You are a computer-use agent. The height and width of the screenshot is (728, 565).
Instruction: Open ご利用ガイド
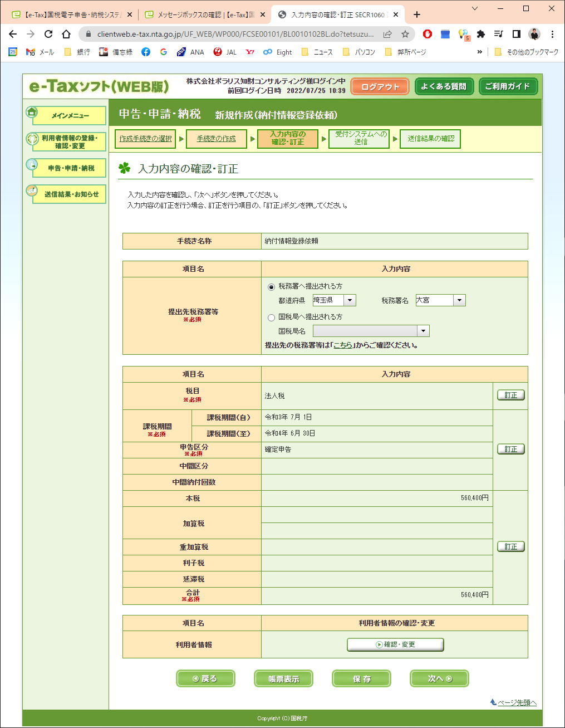[x=508, y=86]
